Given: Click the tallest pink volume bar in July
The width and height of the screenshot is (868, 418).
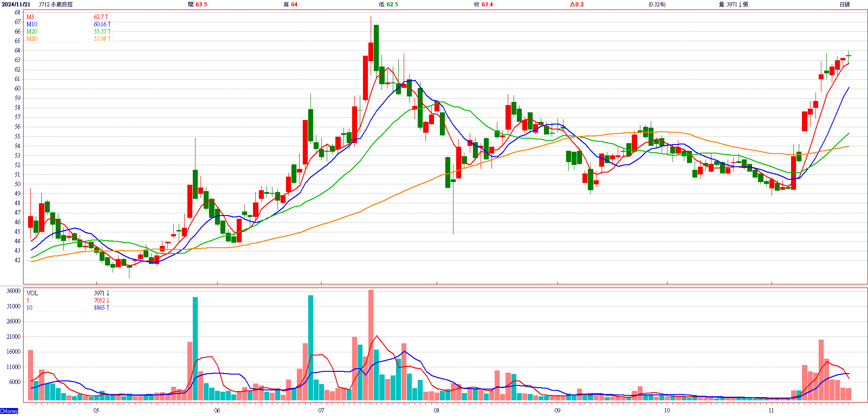Looking at the screenshot, I should (x=371, y=345).
